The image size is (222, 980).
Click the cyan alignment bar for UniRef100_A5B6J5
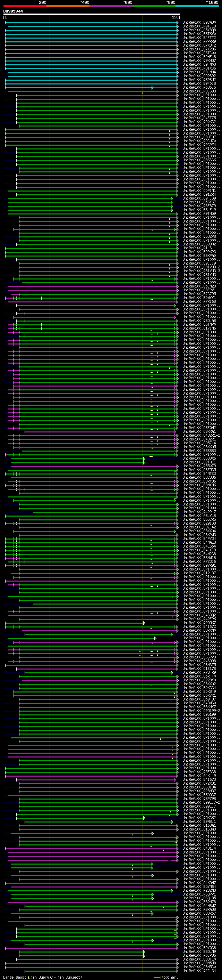click(80, 88)
